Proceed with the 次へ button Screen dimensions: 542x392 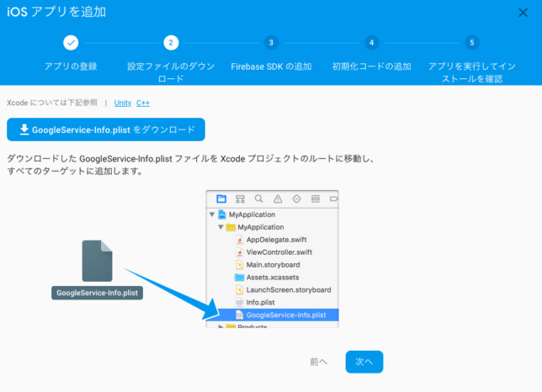[x=364, y=362]
